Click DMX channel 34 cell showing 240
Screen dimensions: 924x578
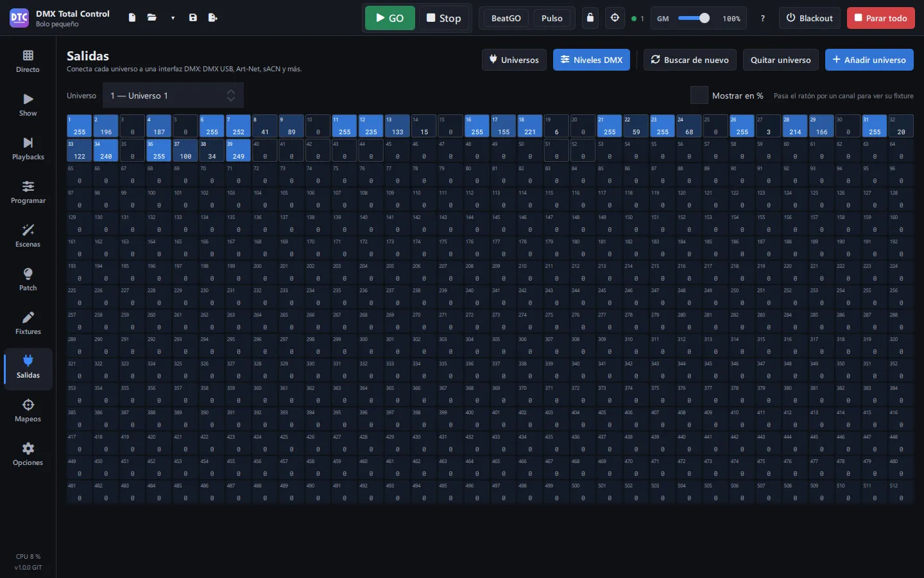106,150
